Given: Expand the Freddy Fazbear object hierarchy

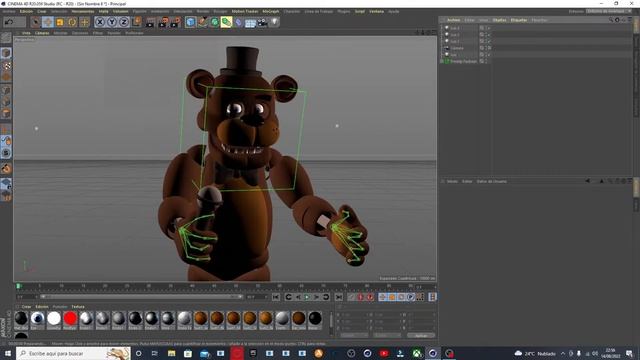Looking at the screenshot, I should click(442, 61).
